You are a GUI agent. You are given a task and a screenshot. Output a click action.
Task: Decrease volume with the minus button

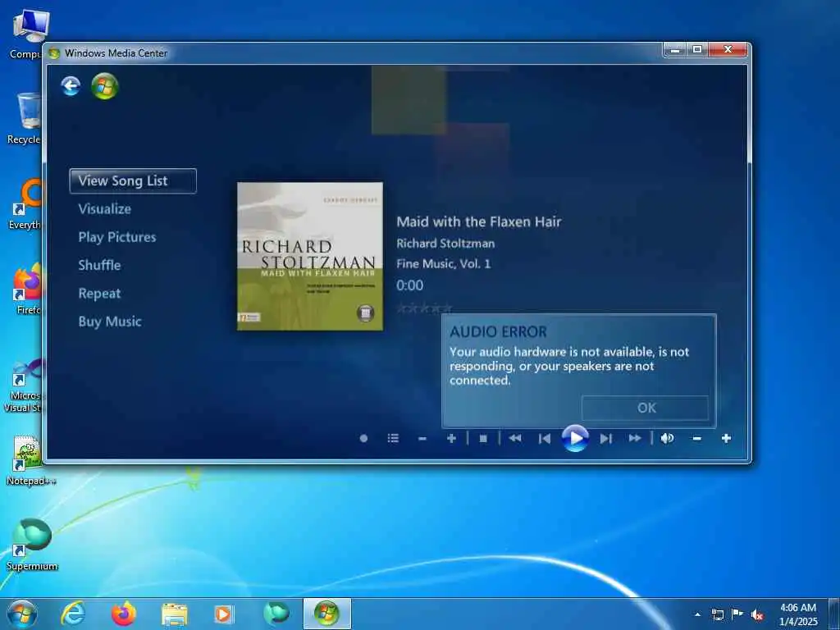(x=697, y=438)
